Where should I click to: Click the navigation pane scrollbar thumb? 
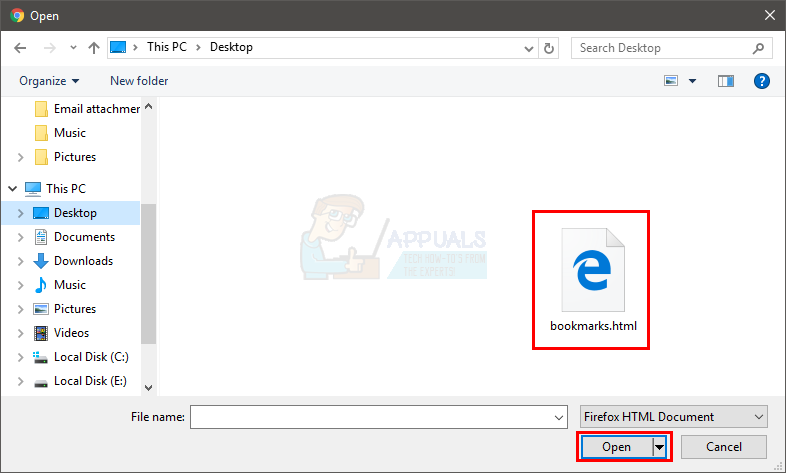(148, 274)
